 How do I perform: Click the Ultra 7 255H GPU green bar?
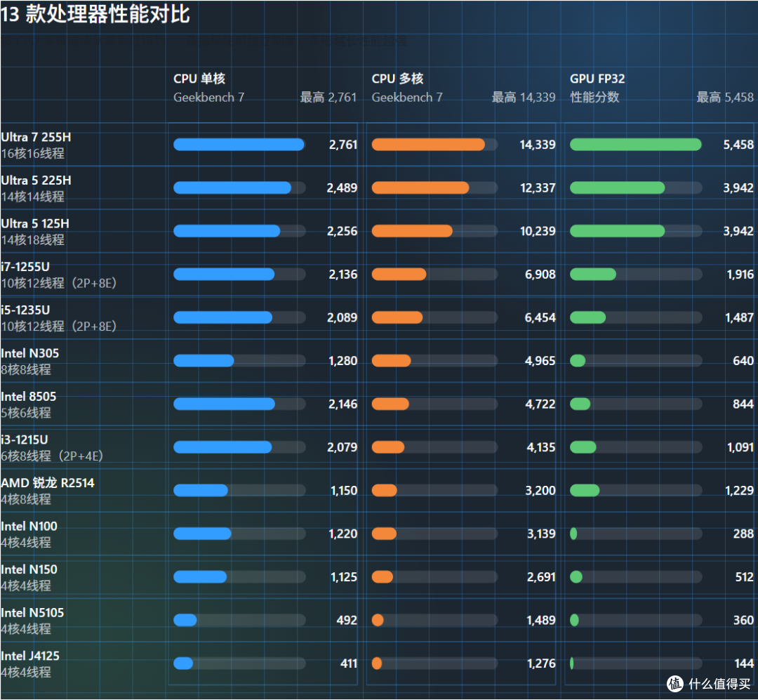pyautogui.click(x=636, y=145)
